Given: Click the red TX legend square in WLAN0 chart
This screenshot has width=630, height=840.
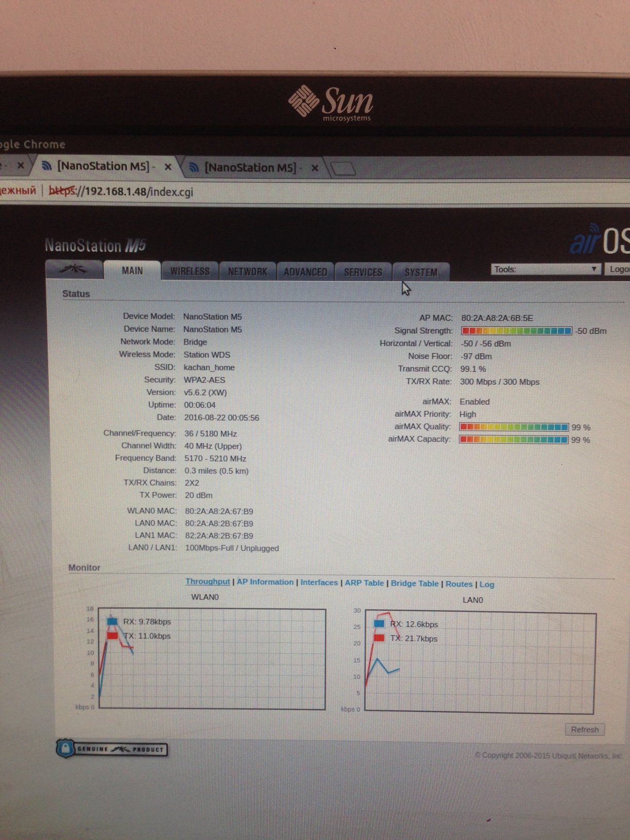Looking at the screenshot, I should (x=112, y=636).
